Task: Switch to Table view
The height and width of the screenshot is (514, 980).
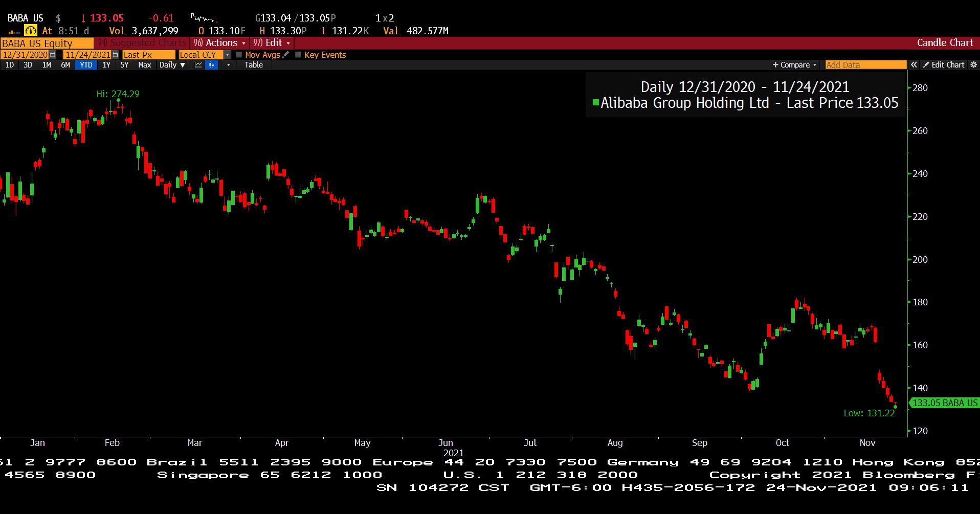Action: (254, 65)
